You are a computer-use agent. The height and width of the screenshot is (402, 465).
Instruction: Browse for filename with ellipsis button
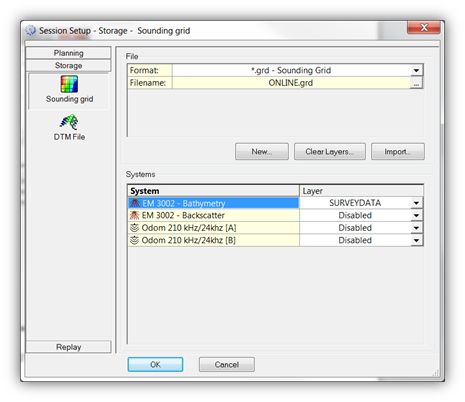click(x=416, y=83)
